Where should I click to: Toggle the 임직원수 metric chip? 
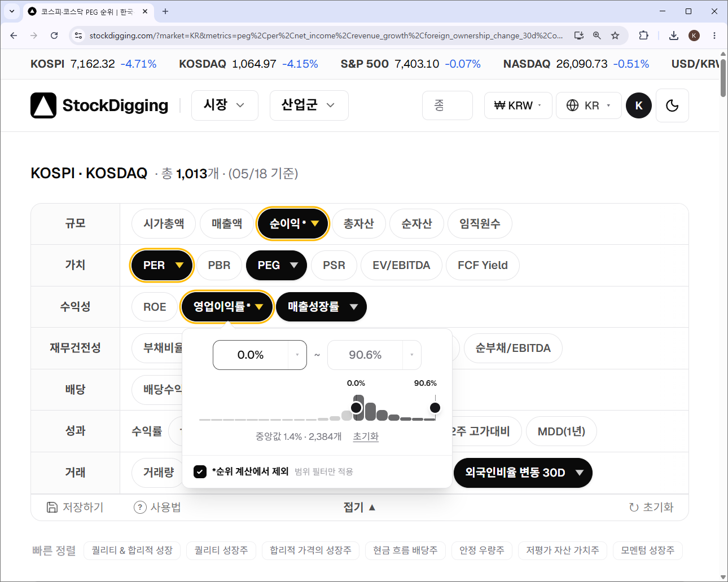[x=480, y=224]
